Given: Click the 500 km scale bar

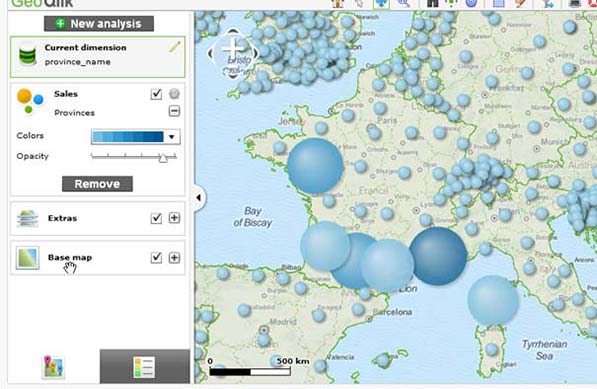Looking at the screenshot, I should point(250,372).
